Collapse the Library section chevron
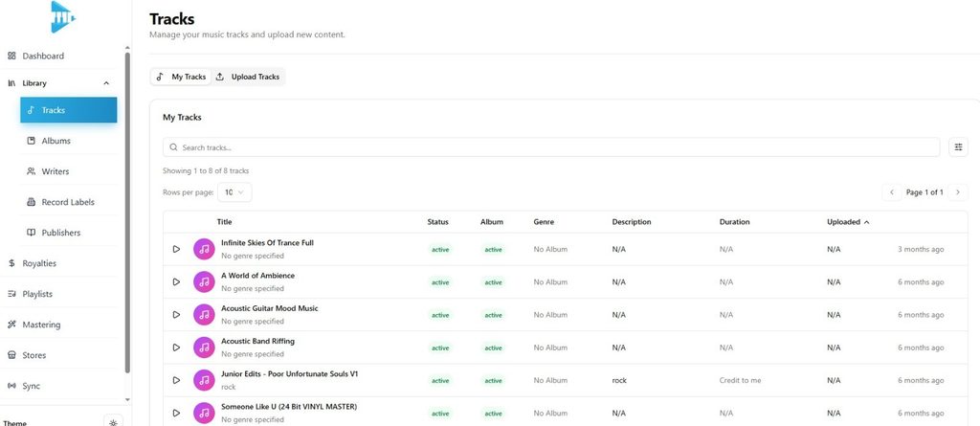Viewport: 980px width, 426px height. [106, 83]
